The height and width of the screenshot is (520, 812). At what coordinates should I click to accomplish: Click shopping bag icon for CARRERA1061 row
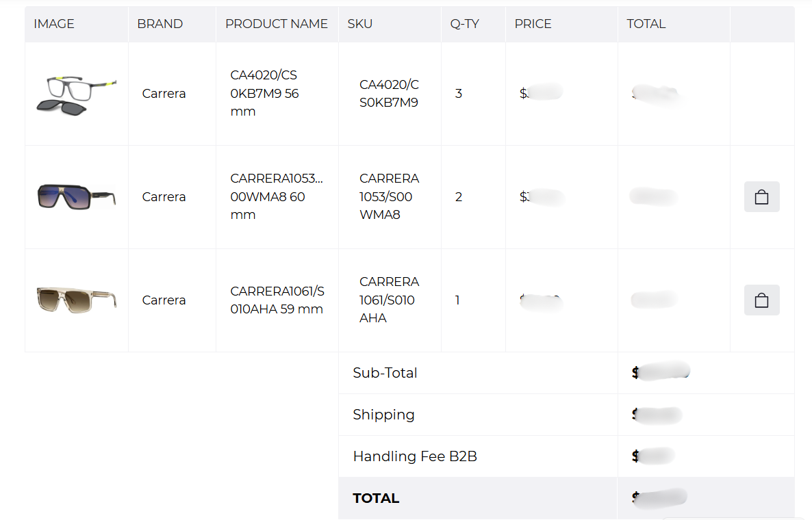(761, 300)
